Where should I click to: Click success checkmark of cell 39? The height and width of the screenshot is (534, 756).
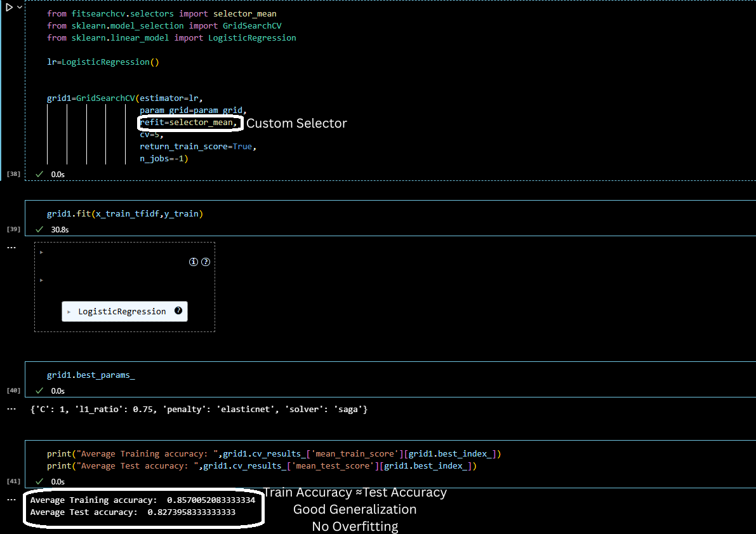[39, 229]
